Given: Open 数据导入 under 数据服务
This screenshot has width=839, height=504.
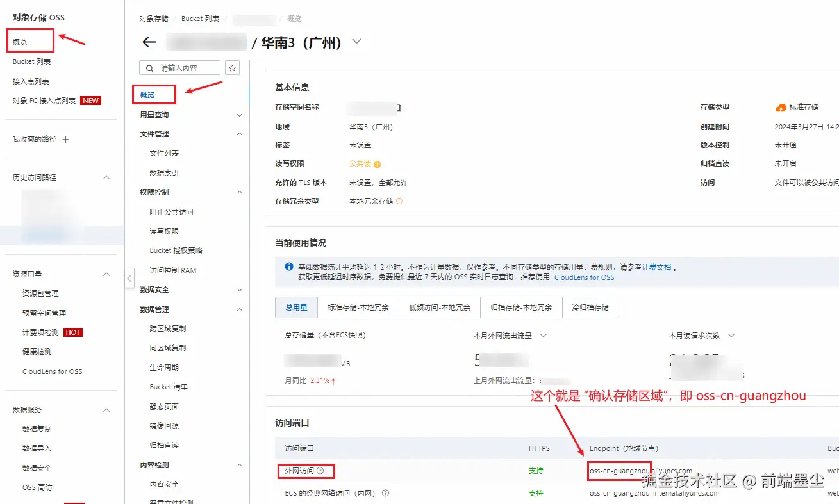Looking at the screenshot, I should pos(37,448).
